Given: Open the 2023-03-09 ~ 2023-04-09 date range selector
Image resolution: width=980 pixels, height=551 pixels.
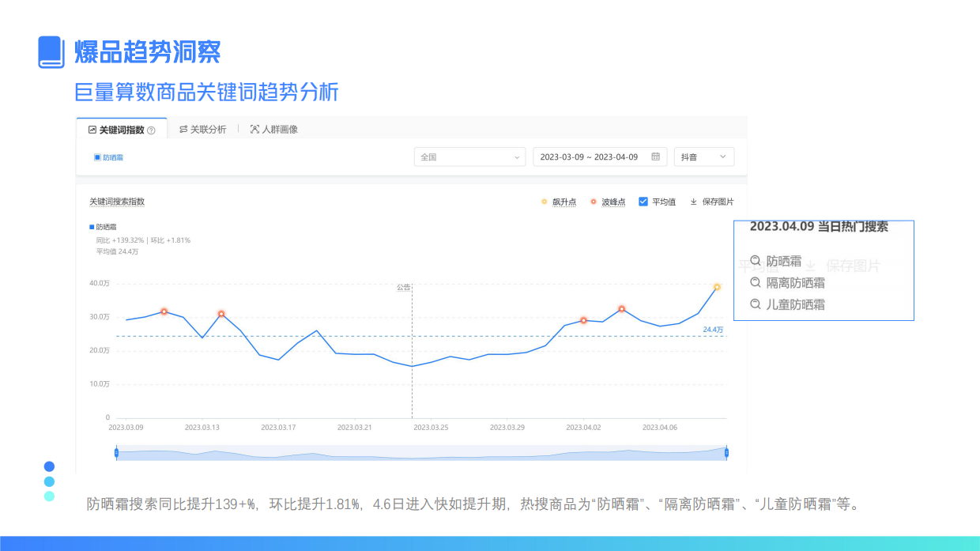Looking at the screenshot, I should tap(591, 157).
